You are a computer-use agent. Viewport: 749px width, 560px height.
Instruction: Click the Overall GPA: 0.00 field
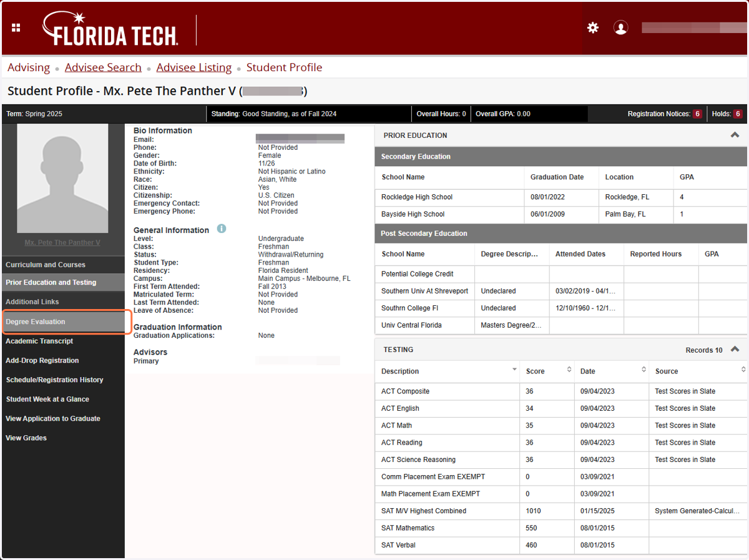pos(503,114)
